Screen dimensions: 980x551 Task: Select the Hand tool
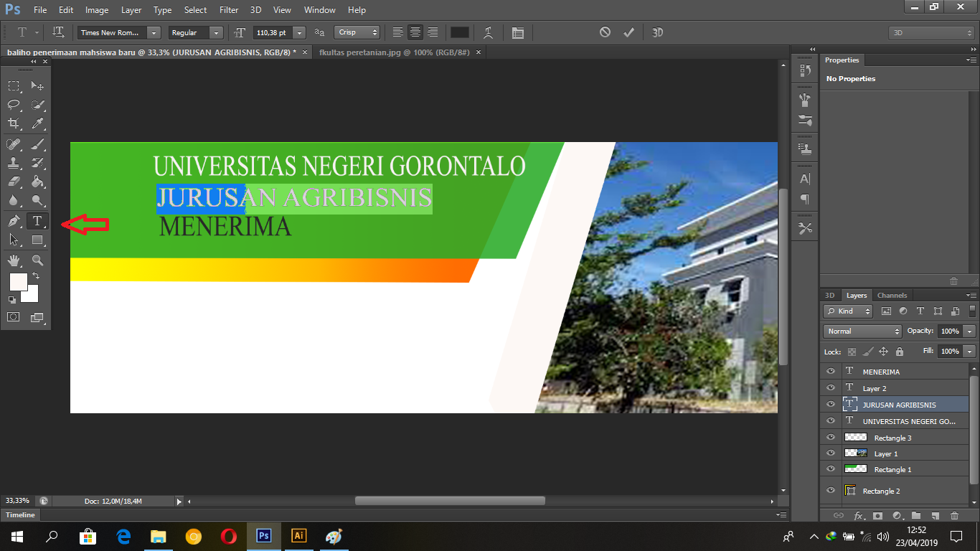(x=13, y=260)
